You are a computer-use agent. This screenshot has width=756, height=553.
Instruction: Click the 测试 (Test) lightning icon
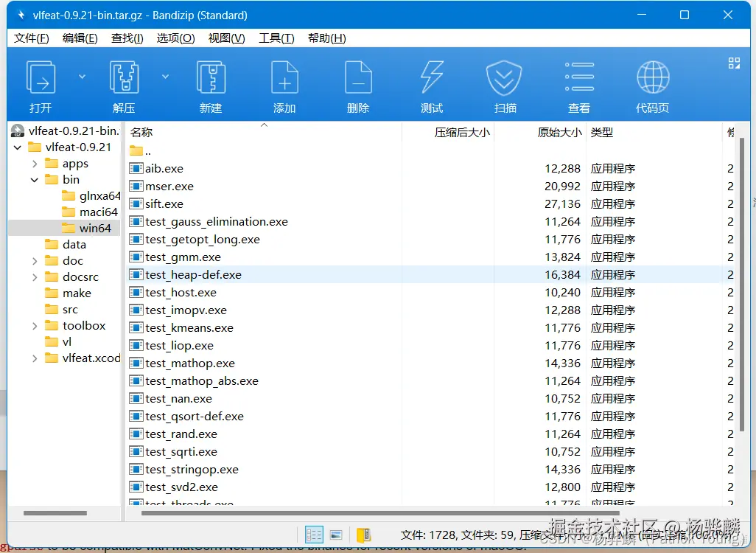tap(432, 77)
